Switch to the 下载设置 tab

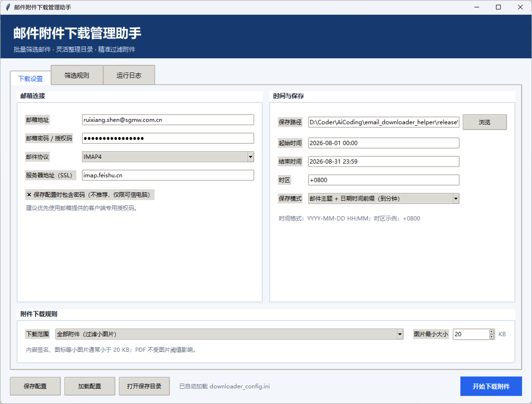point(31,78)
